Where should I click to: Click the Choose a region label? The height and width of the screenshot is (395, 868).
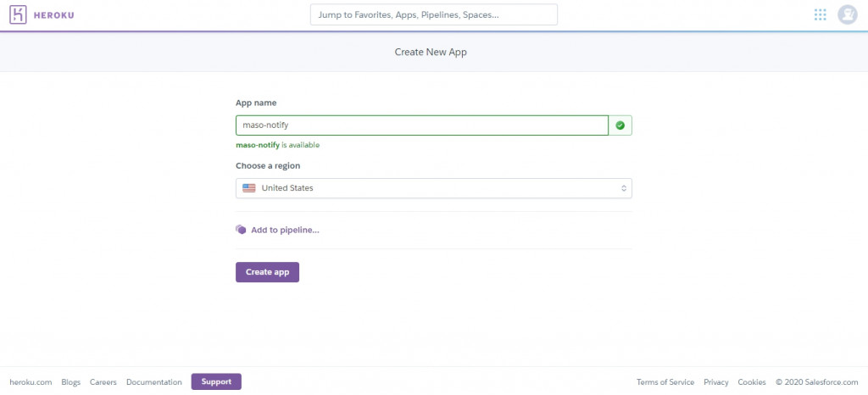pos(268,166)
